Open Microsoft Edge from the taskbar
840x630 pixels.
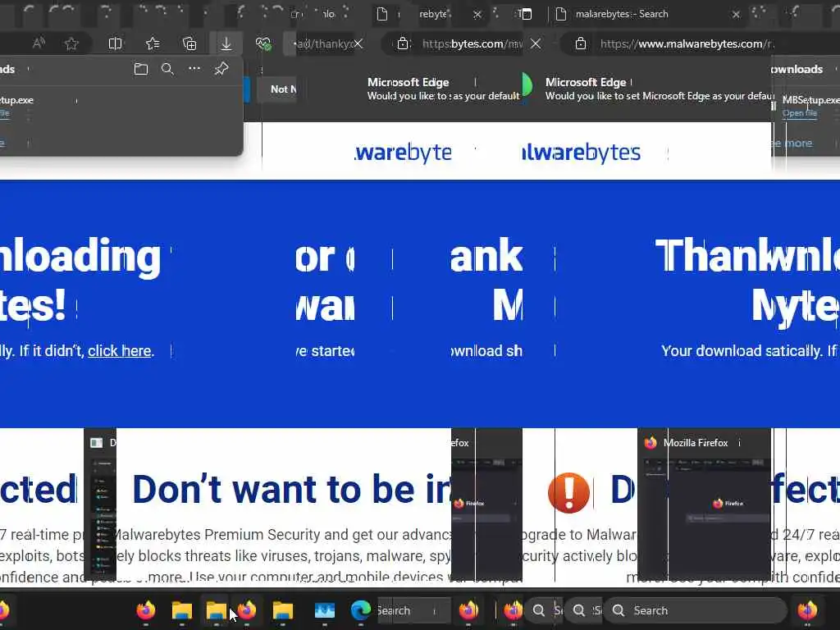[361, 610]
